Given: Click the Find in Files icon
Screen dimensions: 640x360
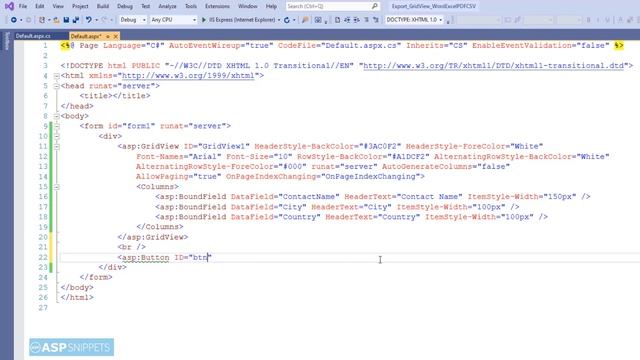Looking at the screenshot, I should click(305, 20).
